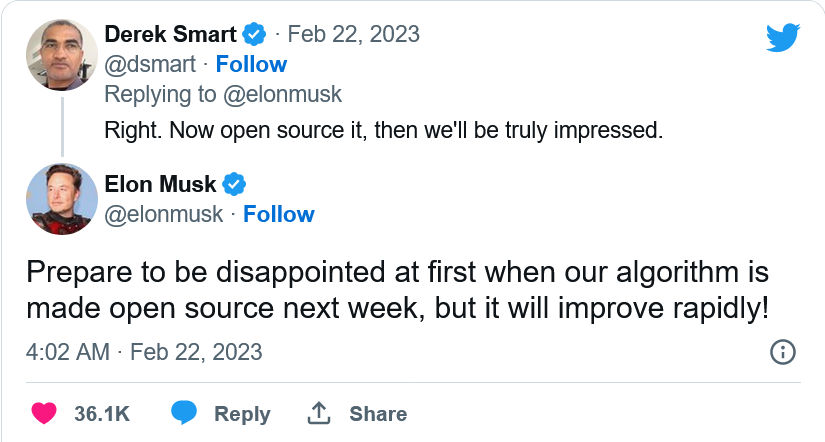Click Elon Musk's verified badge
Image resolution: width=825 pixels, height=442 pixels.
234,184
